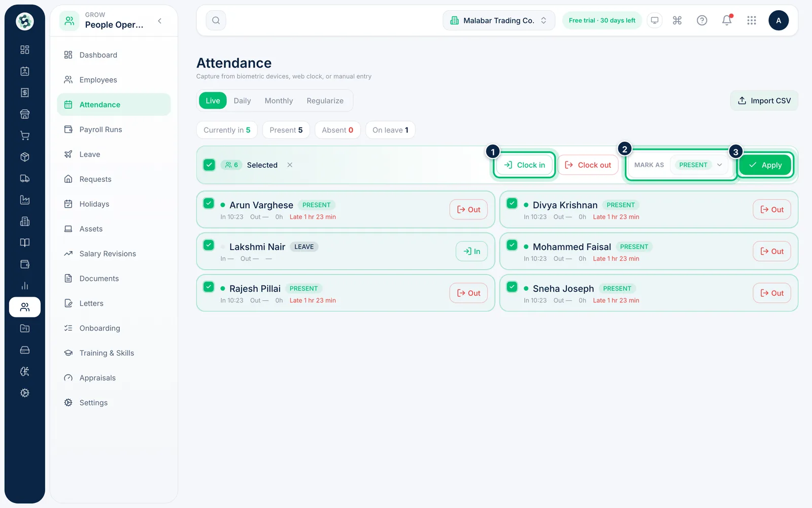Clock out Arun Varghese with Out button
812x508 pixels.
(x=468, y=209)
